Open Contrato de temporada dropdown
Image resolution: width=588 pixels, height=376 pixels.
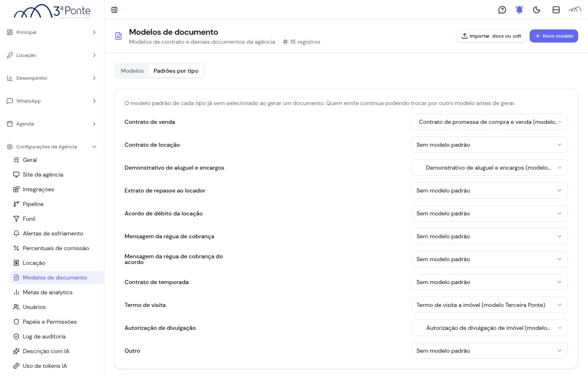pyautogui.click(x=489, y=282)
